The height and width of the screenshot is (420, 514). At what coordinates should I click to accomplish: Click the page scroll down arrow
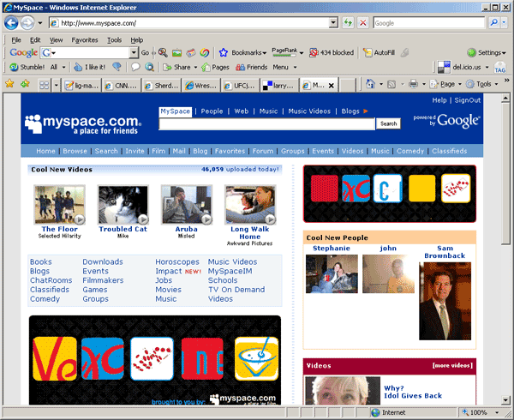pos(505,400)
